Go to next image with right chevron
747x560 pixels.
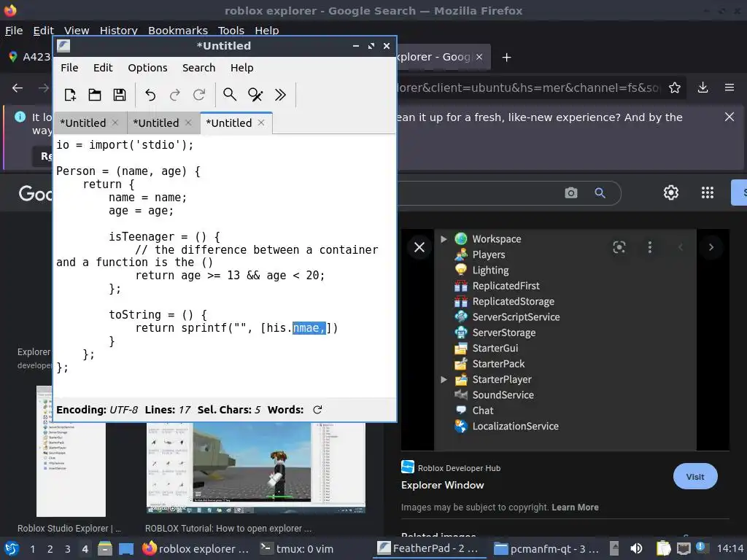pos(711,247)
